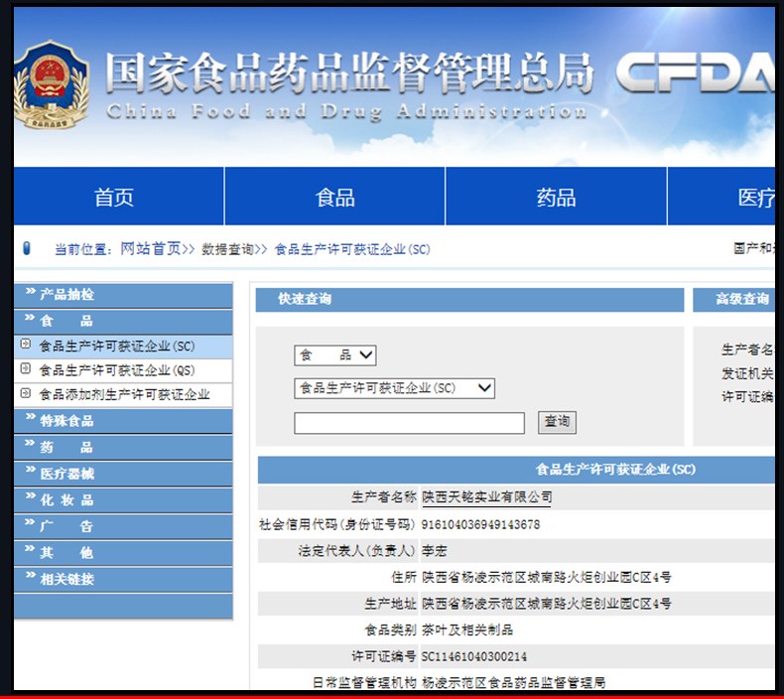
Task: Click arrow icon beside 食品添加剂生产许可获证企业
Action: coord(25,393)
